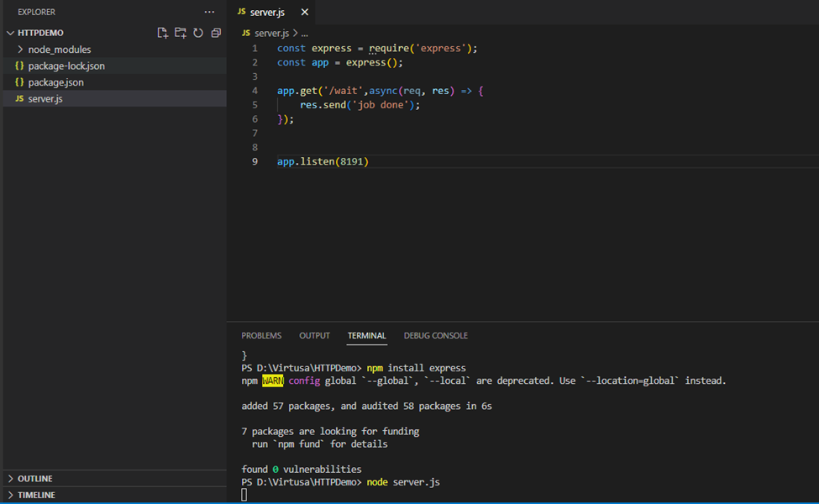Click 'added 57 packages' terminal output line
The height and width of the screenshot is (504, 819).
(367, 407)
